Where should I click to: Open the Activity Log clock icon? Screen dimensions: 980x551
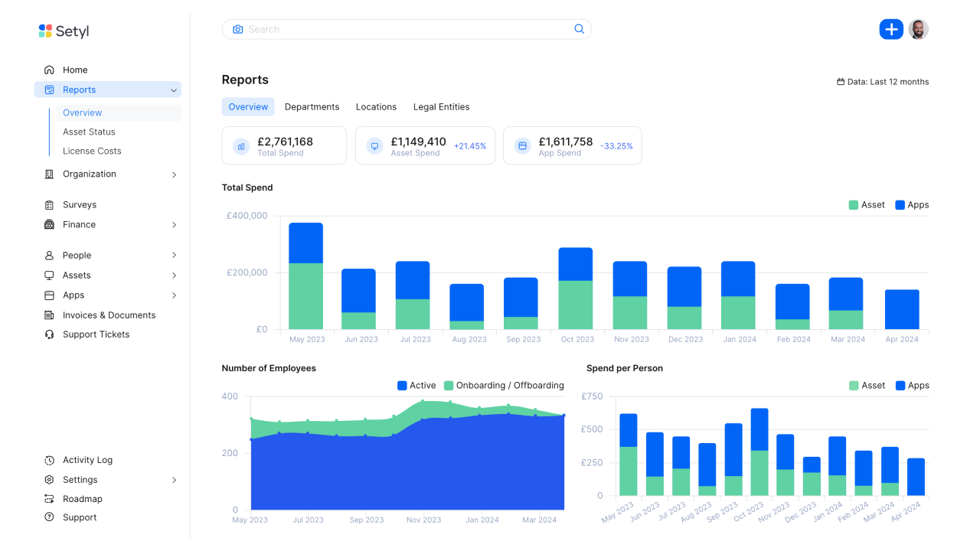pos(49,460)
